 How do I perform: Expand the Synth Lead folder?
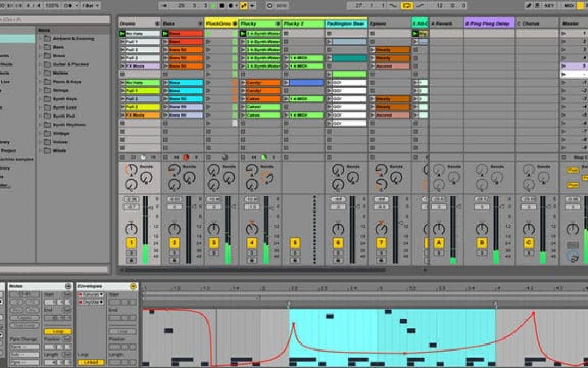pos(40,107)
